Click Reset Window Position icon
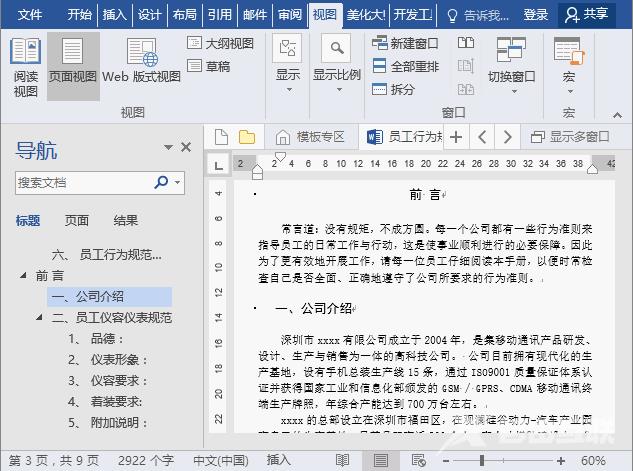This screenshot has width=633, height=471. pyautogui.click(x=466, y=89)
